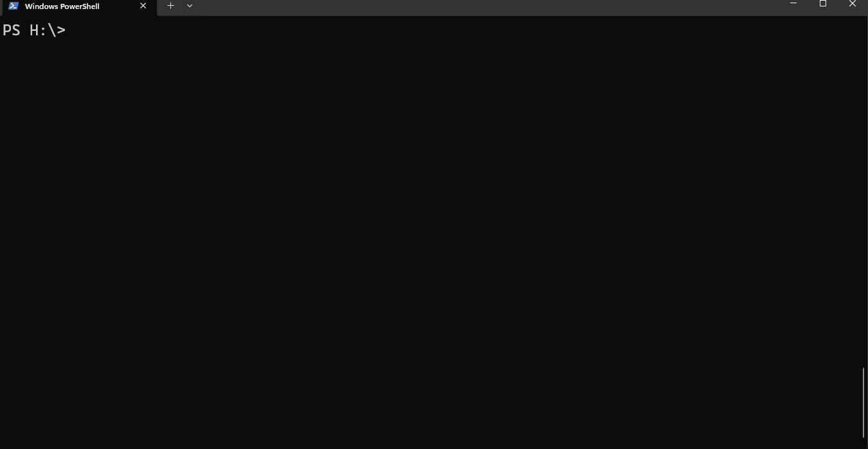Click blank terminal space near bottom left
The width and height of the screenshot is (868, 449).
tap(39, 424)
